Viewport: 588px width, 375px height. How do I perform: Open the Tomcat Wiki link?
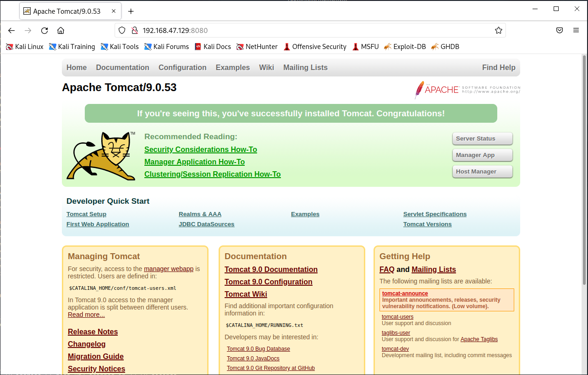tap(246, 294)
